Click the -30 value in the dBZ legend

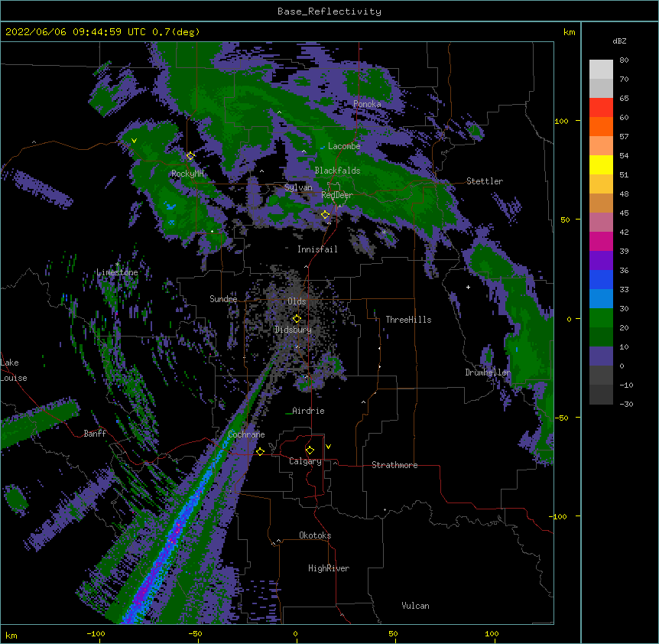626,405
